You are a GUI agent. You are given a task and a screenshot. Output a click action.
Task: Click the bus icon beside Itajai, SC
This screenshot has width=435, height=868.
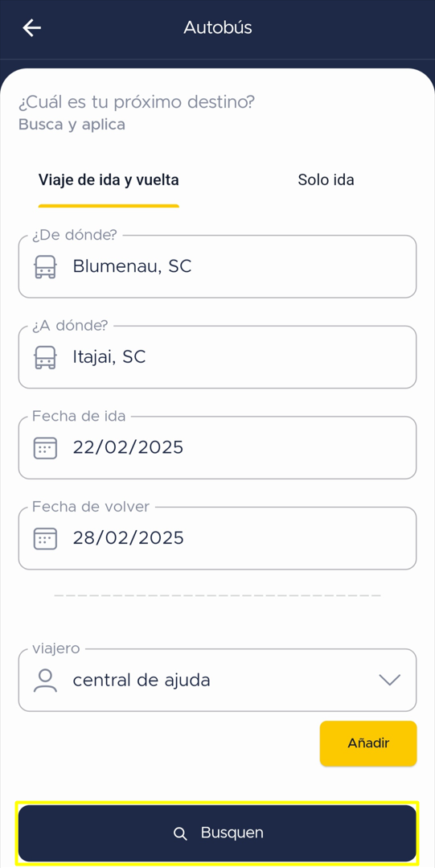[x=45, y=357]
